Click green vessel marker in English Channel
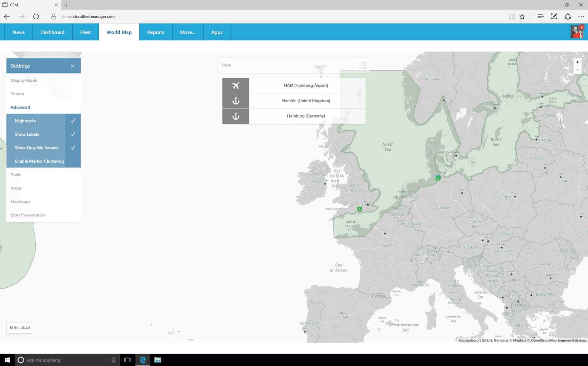588x366 pixels. click(x=360, y=209)
